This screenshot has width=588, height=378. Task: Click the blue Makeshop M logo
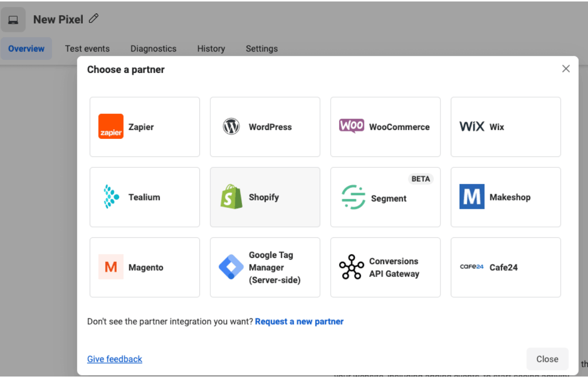(472, 197)
